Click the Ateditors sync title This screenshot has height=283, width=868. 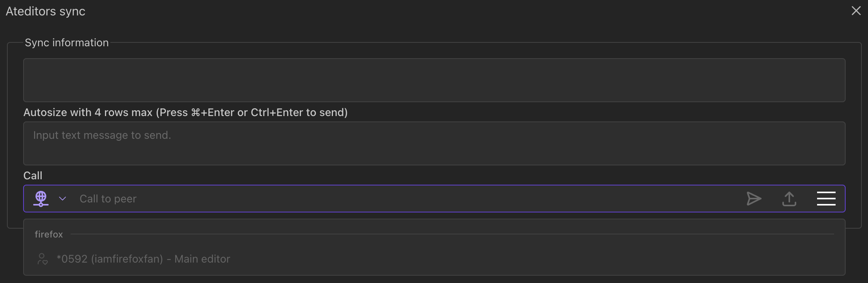pyautogui.click(x=46, y=12)
